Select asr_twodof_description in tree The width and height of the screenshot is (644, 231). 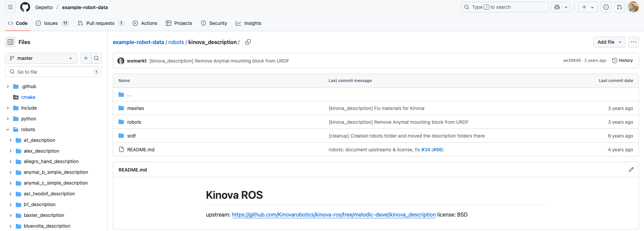(49, 194)
